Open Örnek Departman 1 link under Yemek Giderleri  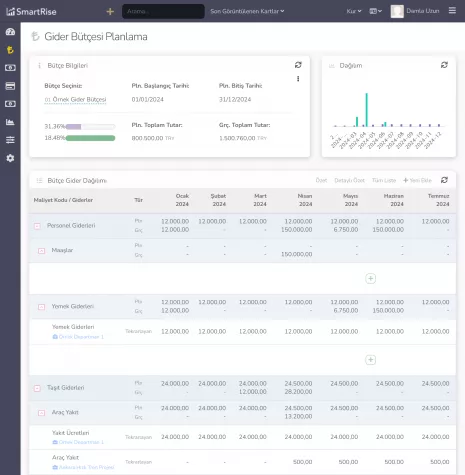click(x=78, y=337)
